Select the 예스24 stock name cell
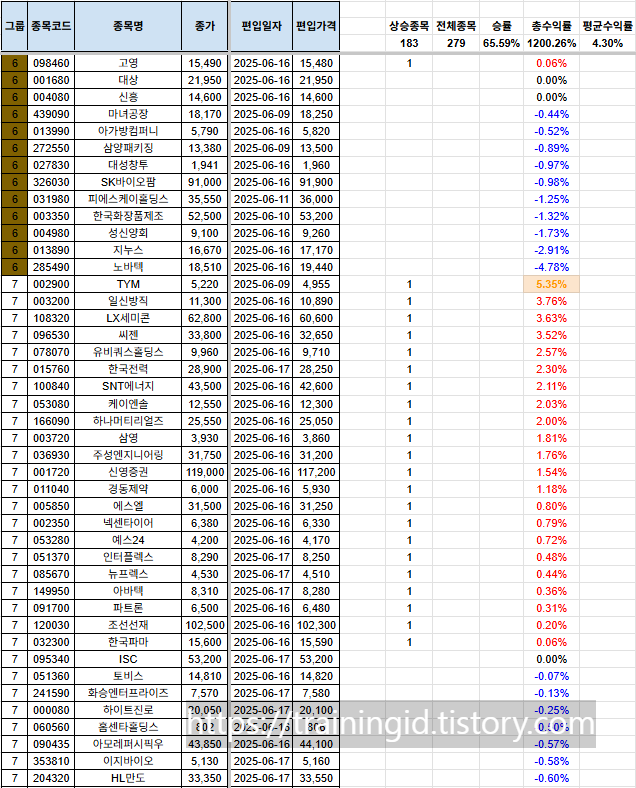 tap(128, 540)
